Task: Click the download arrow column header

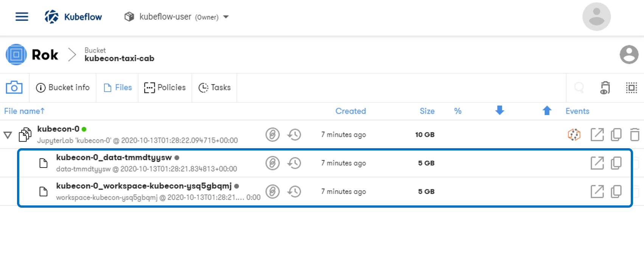Action: point(500,110)
